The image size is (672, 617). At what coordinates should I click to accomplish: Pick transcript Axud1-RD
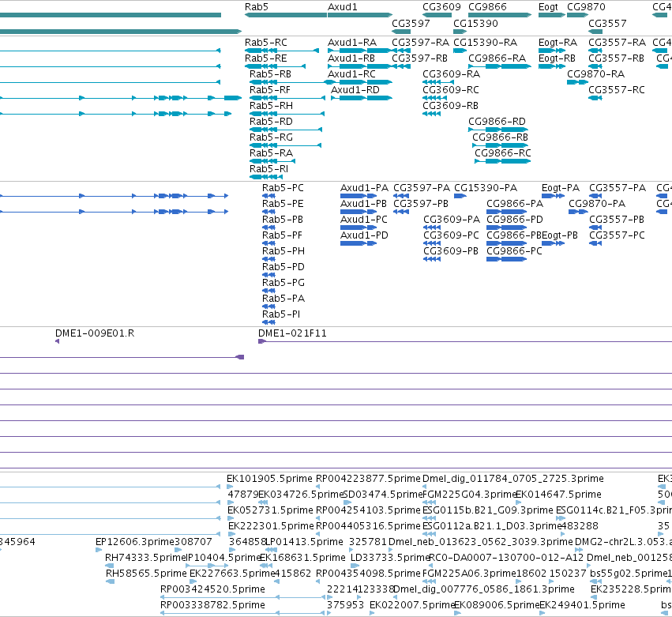click(355, 91)
